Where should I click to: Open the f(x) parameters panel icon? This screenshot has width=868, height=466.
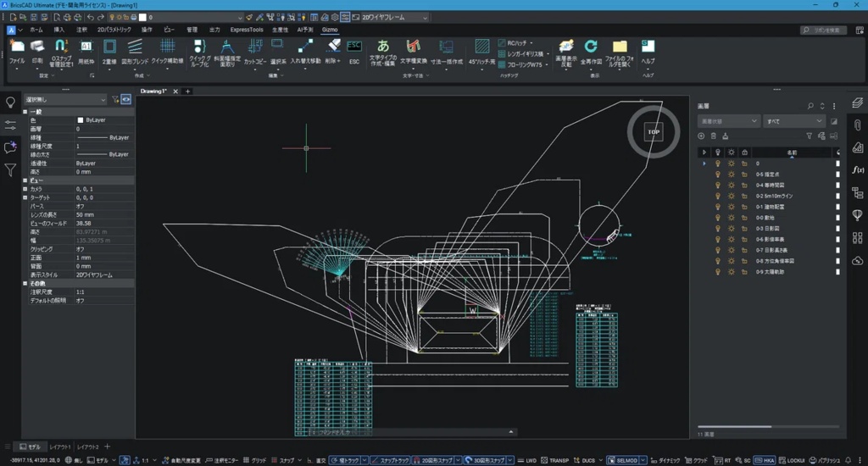(x=858, y=170)
